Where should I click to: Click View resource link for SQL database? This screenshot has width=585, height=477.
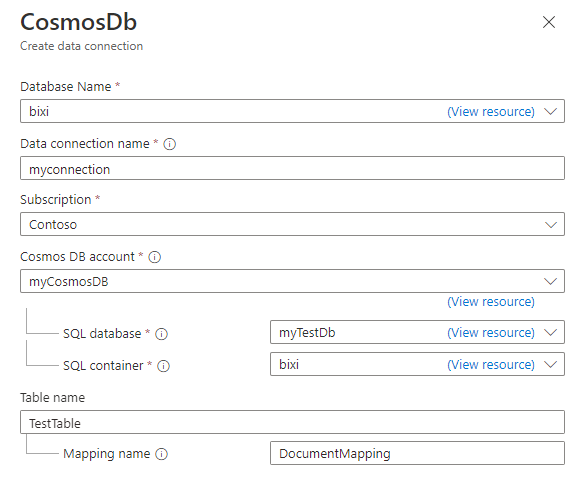tap(491, 332)
